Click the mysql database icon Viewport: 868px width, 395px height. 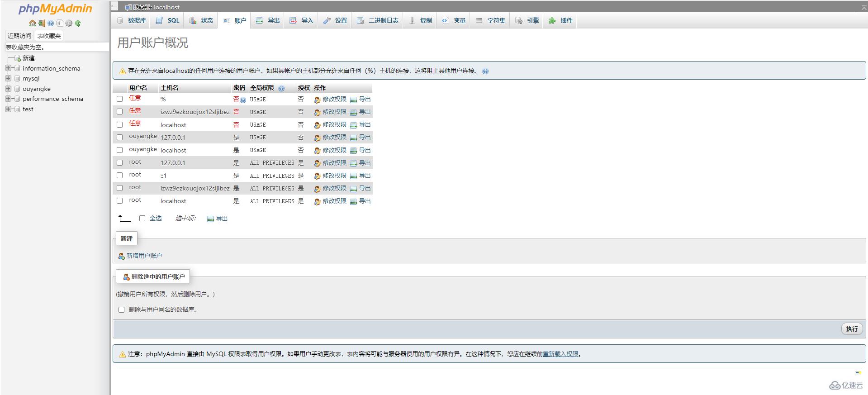click(17, 79)
